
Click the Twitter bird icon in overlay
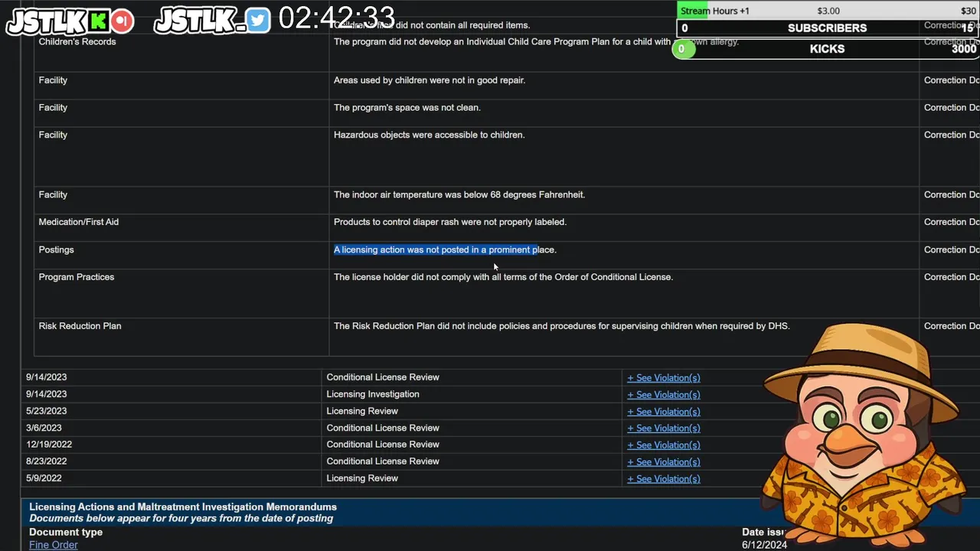pyautogui.click(x=258, y=21)
